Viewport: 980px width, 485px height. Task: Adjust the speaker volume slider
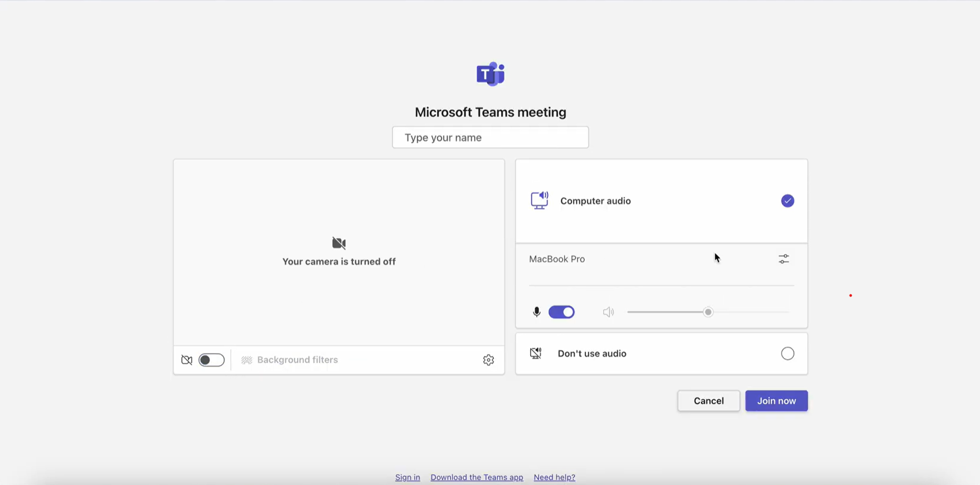708,312
